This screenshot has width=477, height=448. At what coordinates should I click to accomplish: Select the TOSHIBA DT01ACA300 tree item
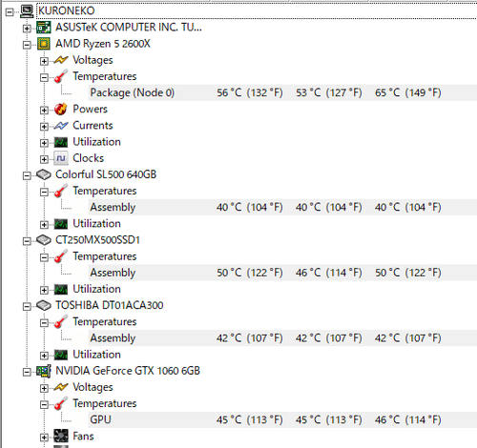tap(110, 305)
